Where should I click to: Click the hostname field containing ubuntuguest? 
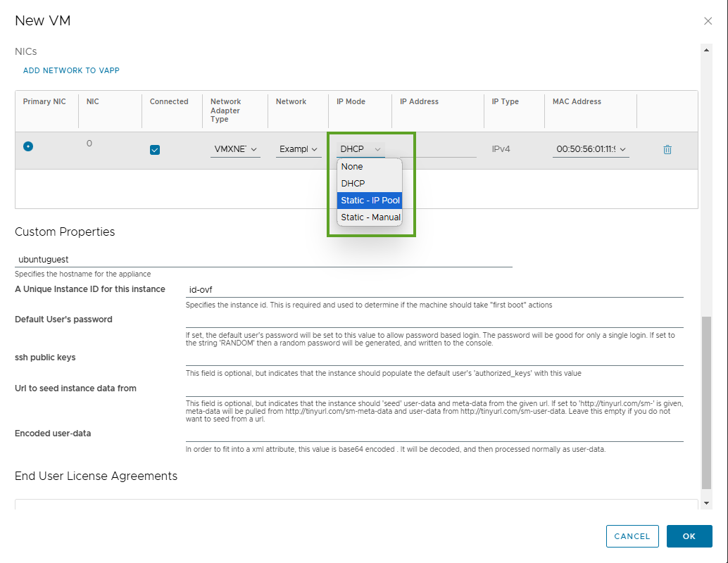[x=263, y=260]
